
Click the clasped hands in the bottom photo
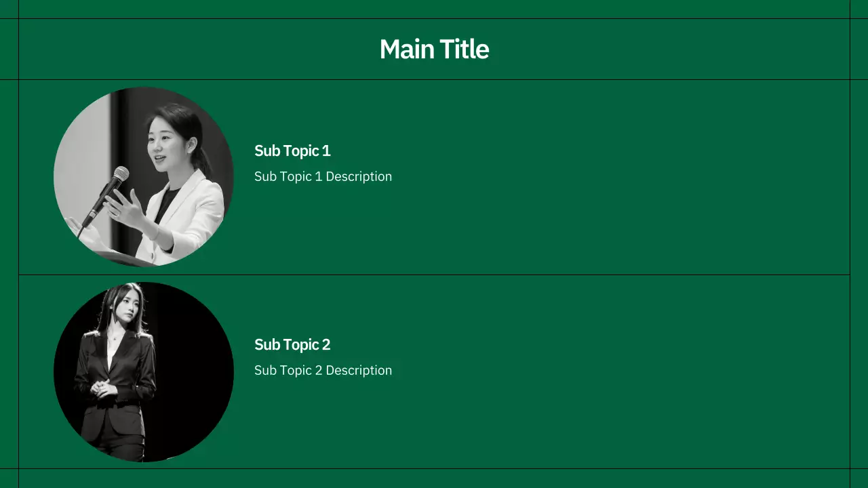pyautogui.click(x=100, y=388)
